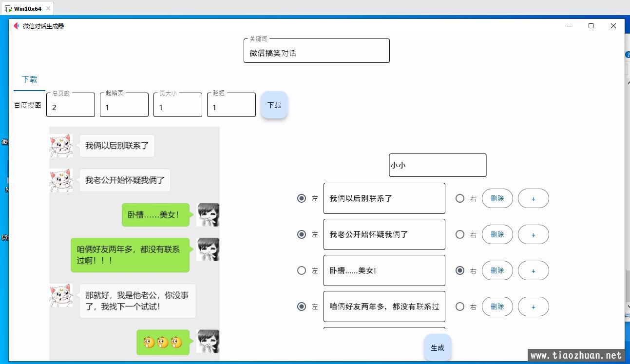Screen dimensions: 630x364
Task: Click the 百度搜图 label
Action: click(x=28, y=105)
